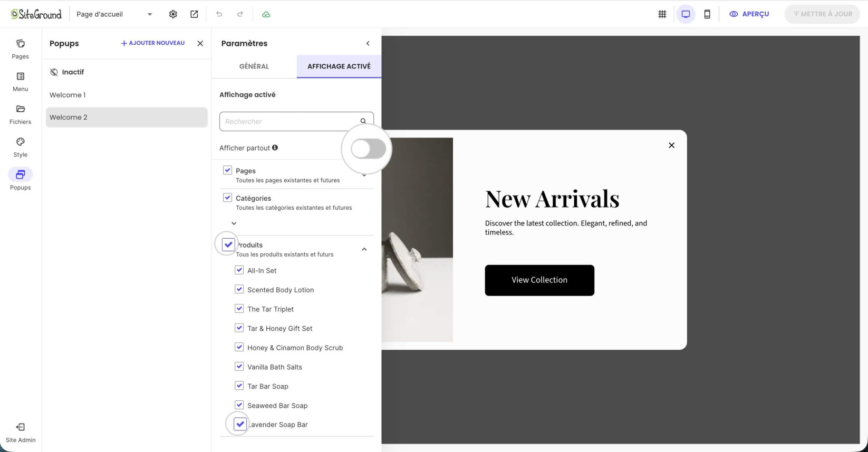Viewport: 868px width, 452px height.
Task: Uncheck the Catégories checkbox
Action: click(227, 198)
